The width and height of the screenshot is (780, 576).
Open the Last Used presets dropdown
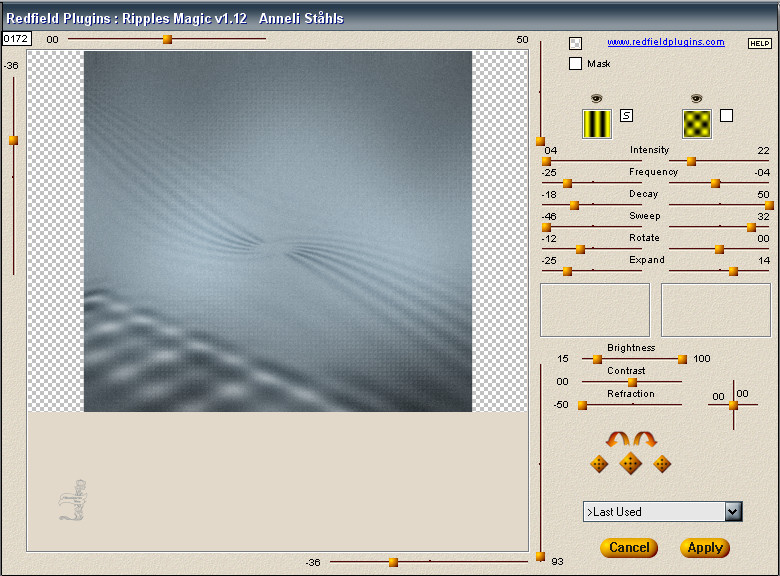pos(733,511)
